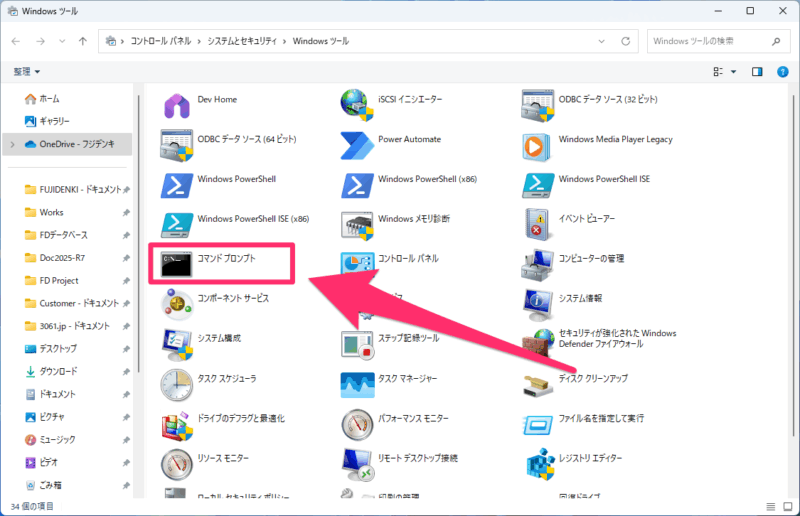Open Windows PowerShell ISE icon
Screen dimensions: 800x516
coord(538,185)
